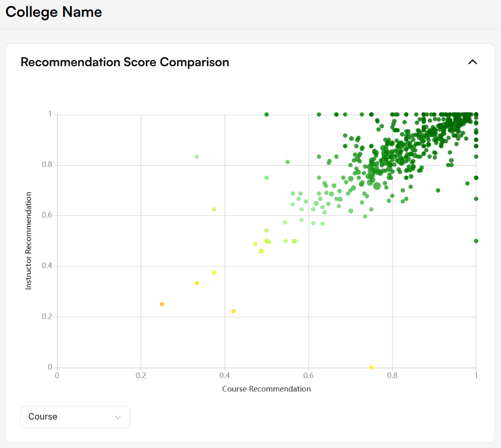Screen dimensions: 501x448
Task: Click the dropdown arrow in Course selector
Action: click(118, 417)
